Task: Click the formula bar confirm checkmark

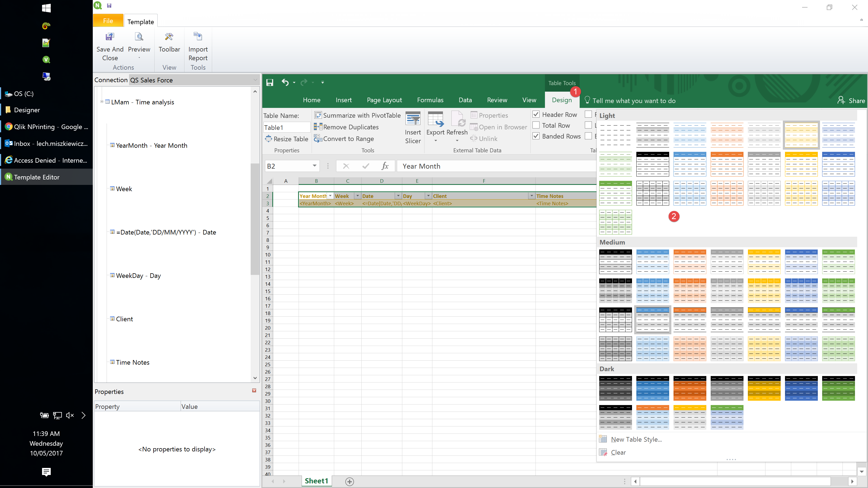Action: coord(366,166)
